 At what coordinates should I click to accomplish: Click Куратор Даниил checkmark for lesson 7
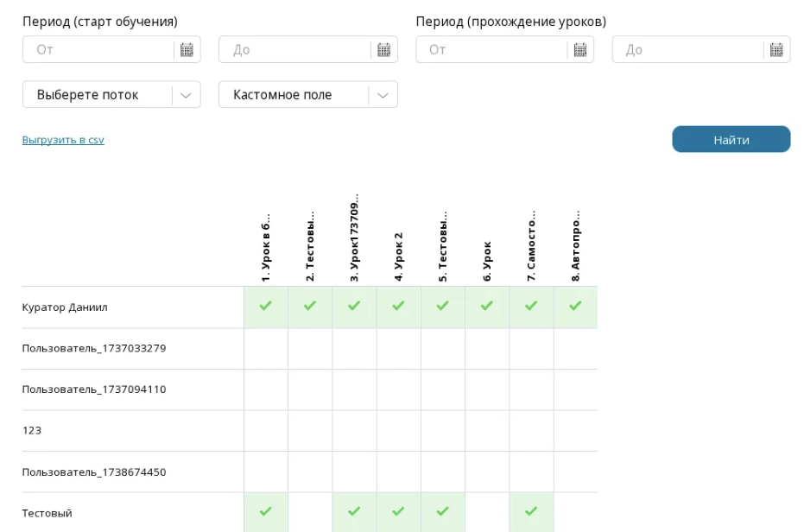point(531,306)
